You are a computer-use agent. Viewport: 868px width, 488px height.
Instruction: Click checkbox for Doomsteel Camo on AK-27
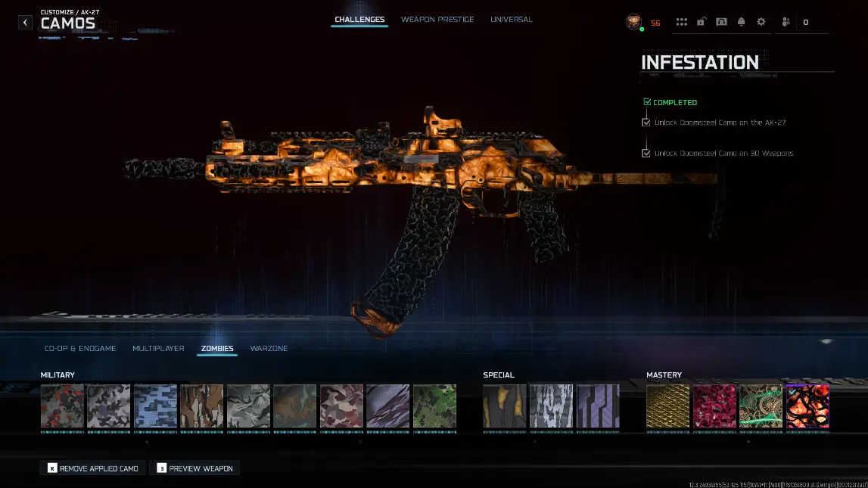pyautogui.click(x=646, y=123)
